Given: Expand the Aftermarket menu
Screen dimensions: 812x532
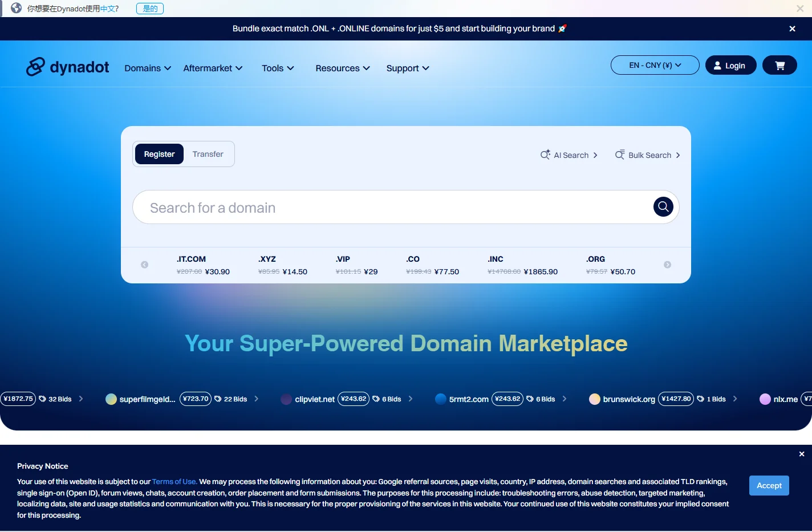Looking at the screenshot, I should pos(213,68).
